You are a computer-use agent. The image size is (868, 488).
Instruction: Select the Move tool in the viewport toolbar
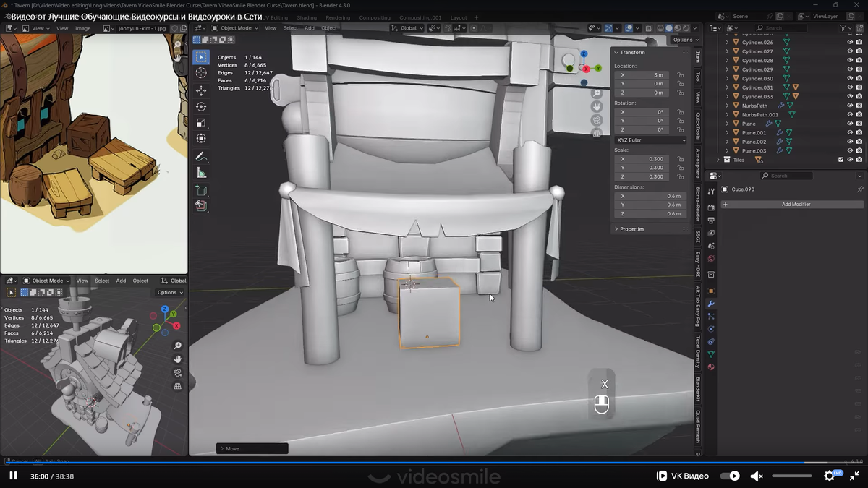201,90
